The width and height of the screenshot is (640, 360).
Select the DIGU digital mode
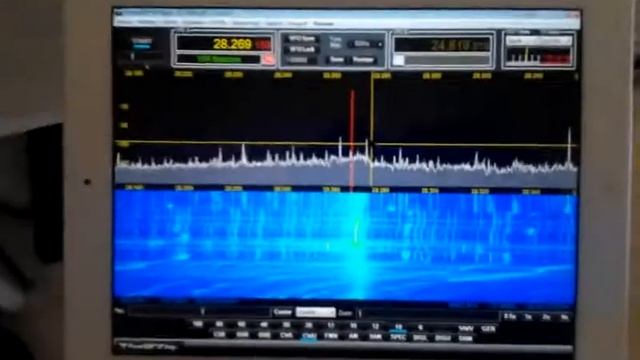[443, 338]
